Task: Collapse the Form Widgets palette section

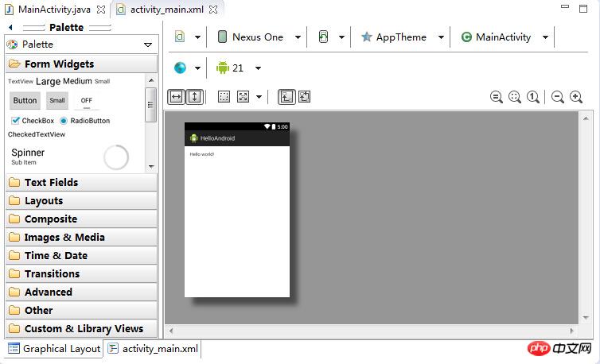Action: tap(81, 64)
